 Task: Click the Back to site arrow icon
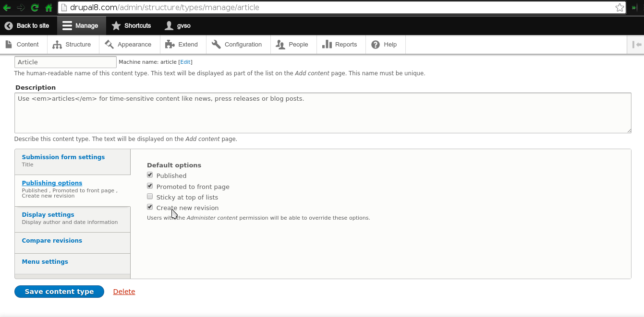[9, 25]
